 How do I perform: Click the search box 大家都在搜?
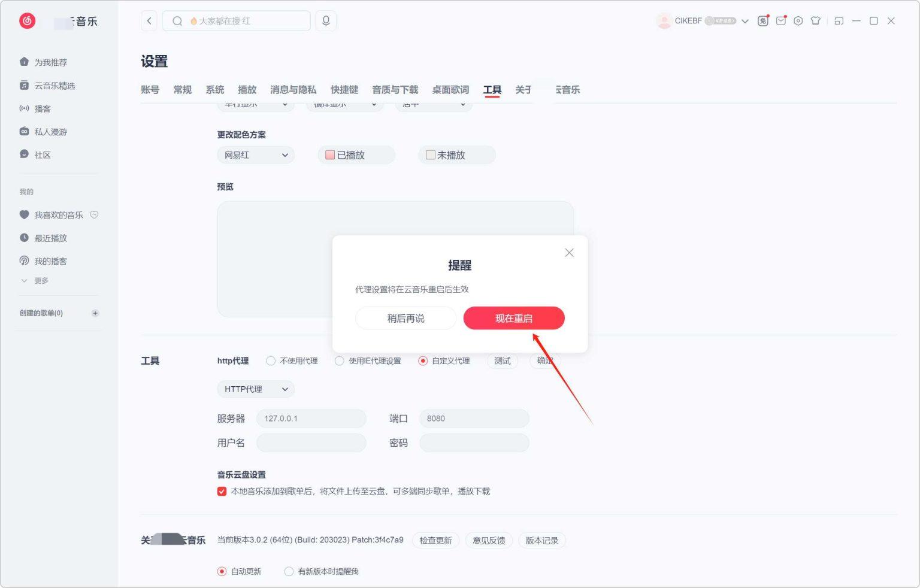coord(237,21)
